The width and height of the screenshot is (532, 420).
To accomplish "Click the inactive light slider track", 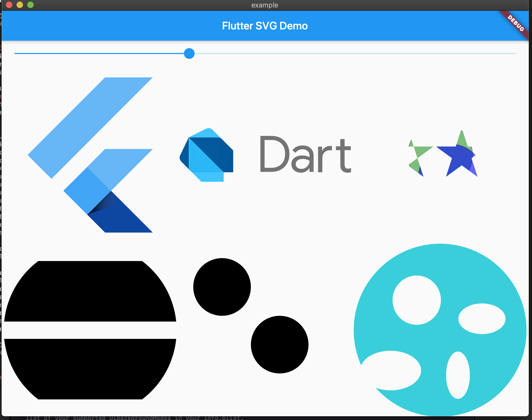I will 356,54.
